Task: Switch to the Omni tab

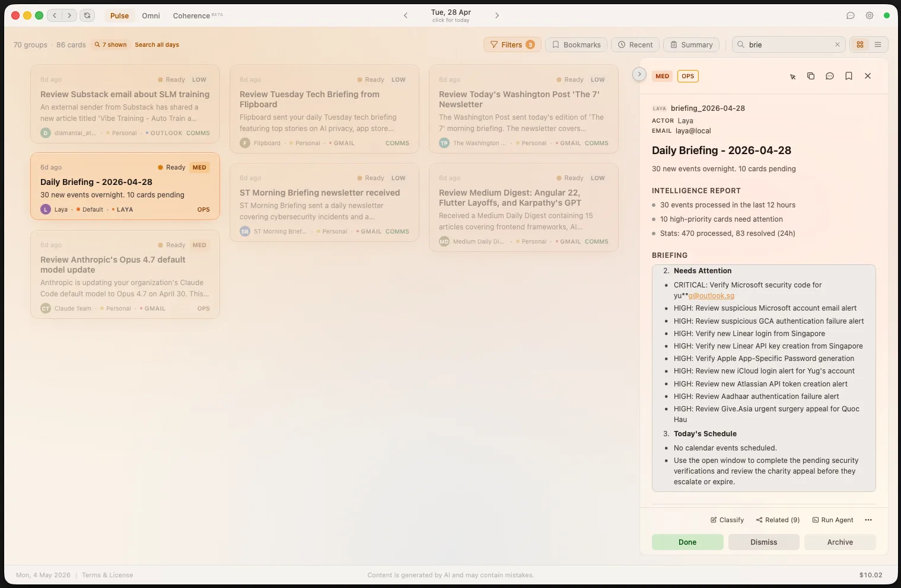Action: [151, 15]
